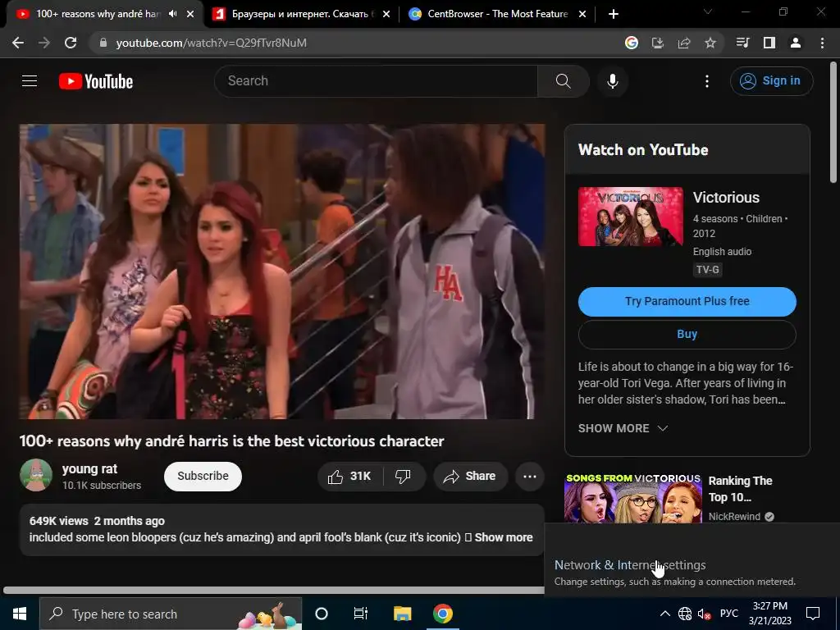This screenshot has width=840, height=630.
Task: Close the CentBrowser tab
Action: 582,14
